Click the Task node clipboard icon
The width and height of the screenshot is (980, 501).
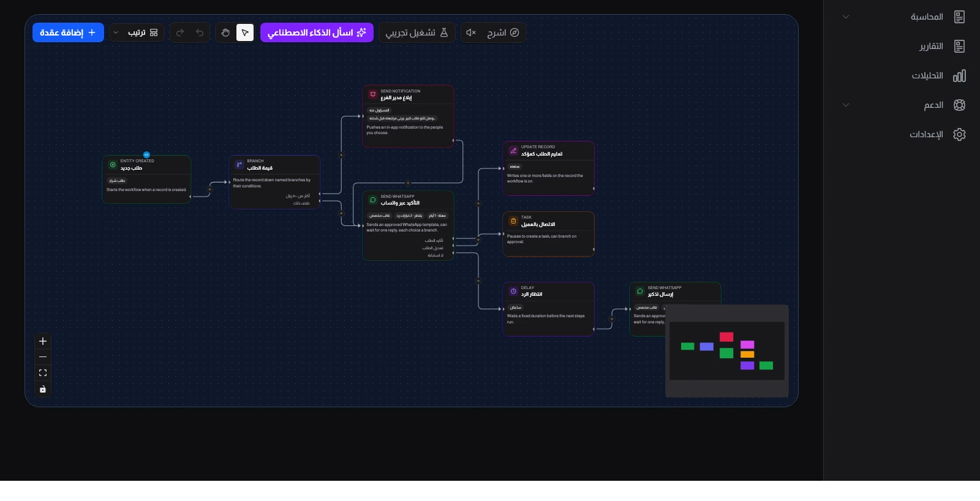tap(513, 221)
